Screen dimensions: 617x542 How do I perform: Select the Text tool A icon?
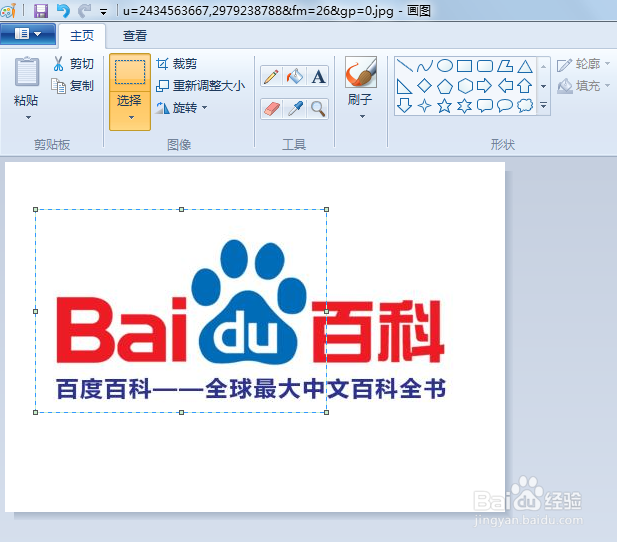point(318,76)
